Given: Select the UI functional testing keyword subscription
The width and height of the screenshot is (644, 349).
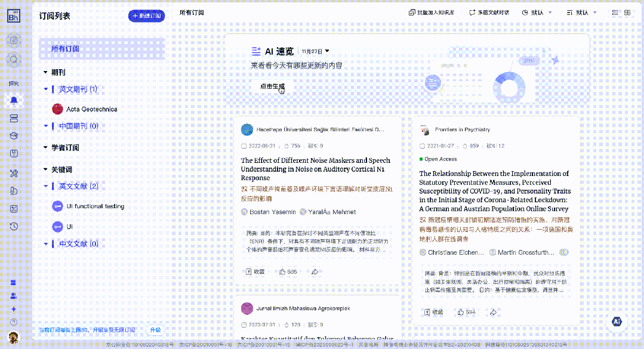Looking at the screenshot, I should [95, 206].
